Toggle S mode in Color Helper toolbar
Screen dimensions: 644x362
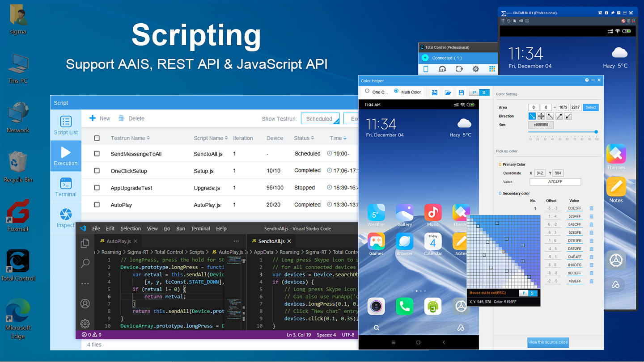pos(484,93)
